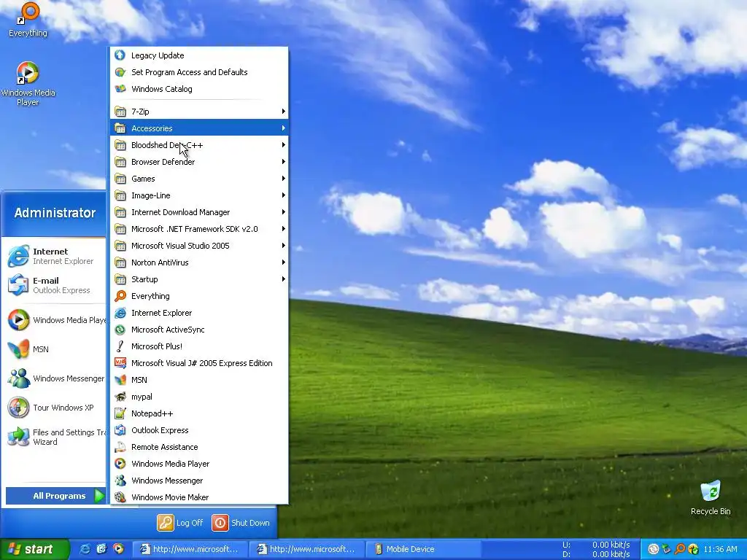The width and height of the screenshot is (747, 560).
Task: Open Files and Settings Transfer Wizard
Action: (55, 437)
